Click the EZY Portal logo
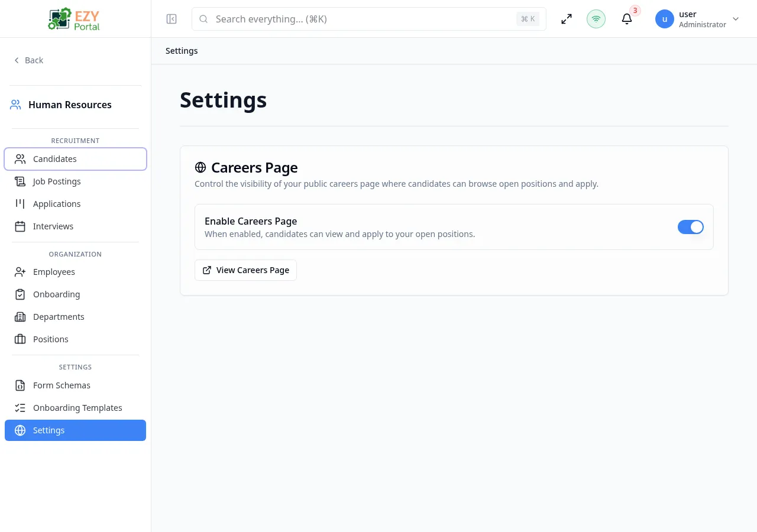757x532 pixels. pyautogui.click(x=74, y=19)
